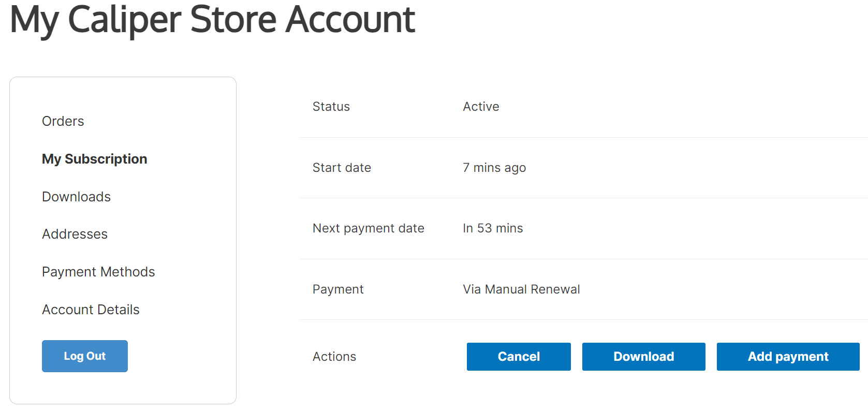Click the 'Via Manual Renewal' text
This screenshot has width=868, height=410.
(521, 289)
